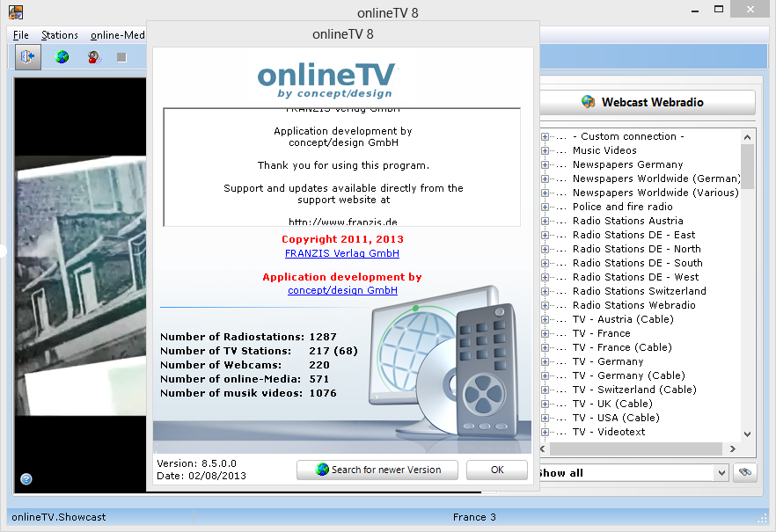This screenshot has height=532, width=776.
Task: Click the France 3 status bar text
Action: tap(474, 517)
